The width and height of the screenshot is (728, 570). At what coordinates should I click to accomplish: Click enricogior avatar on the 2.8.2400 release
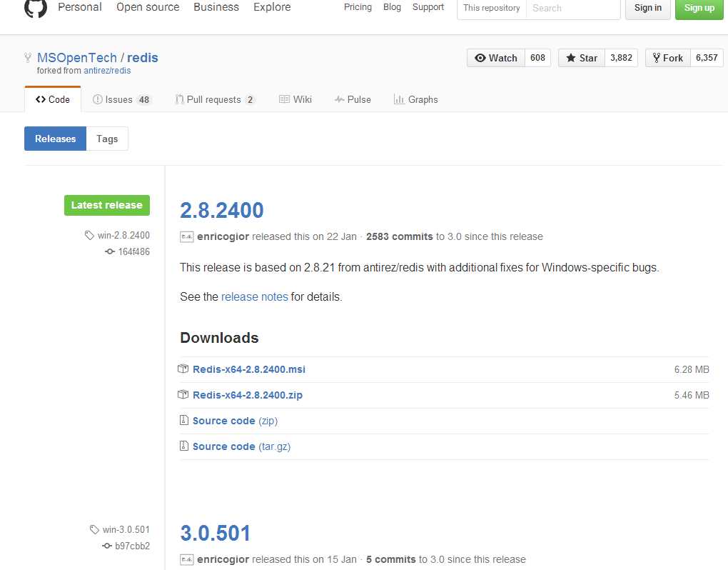(187, 237)
